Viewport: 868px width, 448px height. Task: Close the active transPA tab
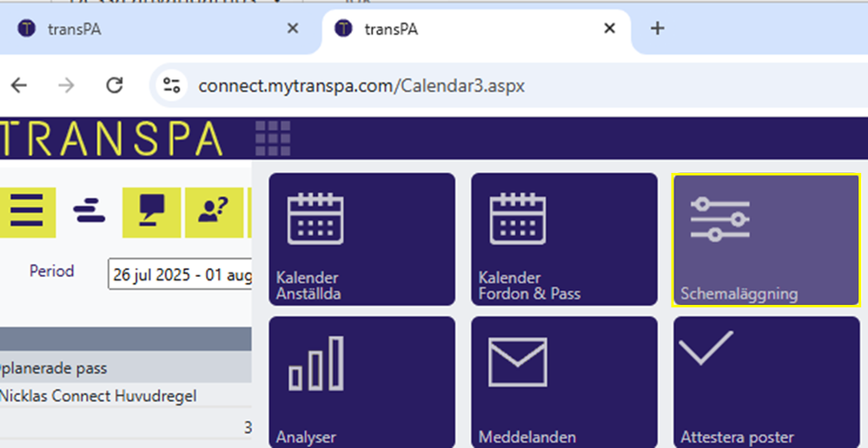[x=609, y=28]
